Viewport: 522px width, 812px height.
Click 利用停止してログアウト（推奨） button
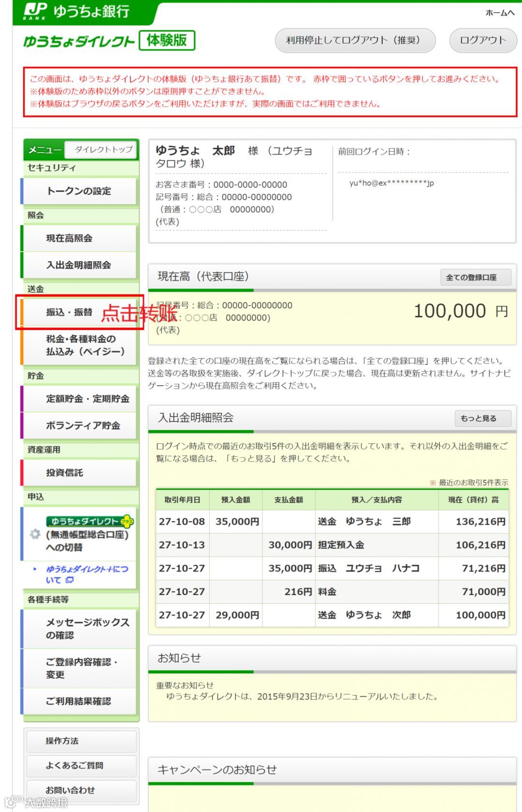[355, 41]
